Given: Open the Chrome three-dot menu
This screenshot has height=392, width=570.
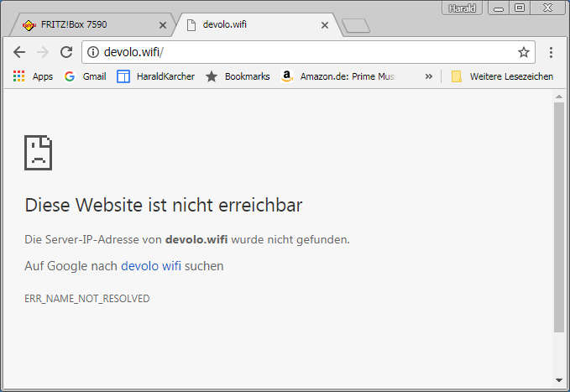Looking at the screenshot, I should coord(551,52).
